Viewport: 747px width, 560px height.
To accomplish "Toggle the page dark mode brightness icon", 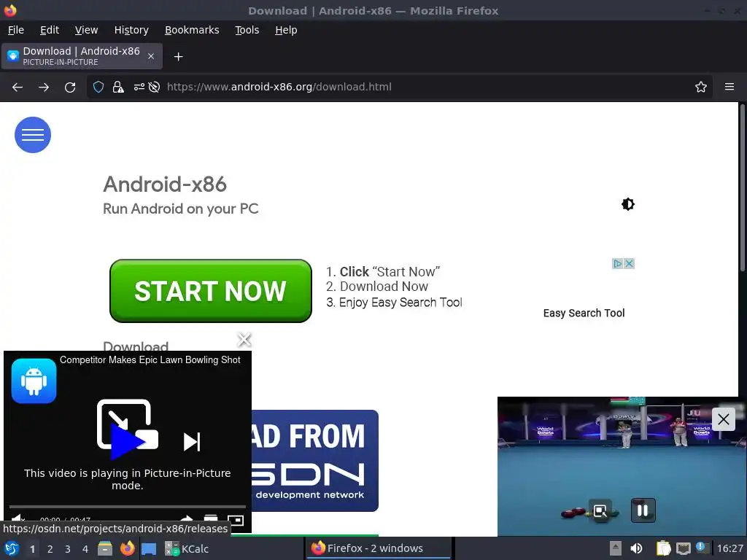I will click(x=628, y=204).
